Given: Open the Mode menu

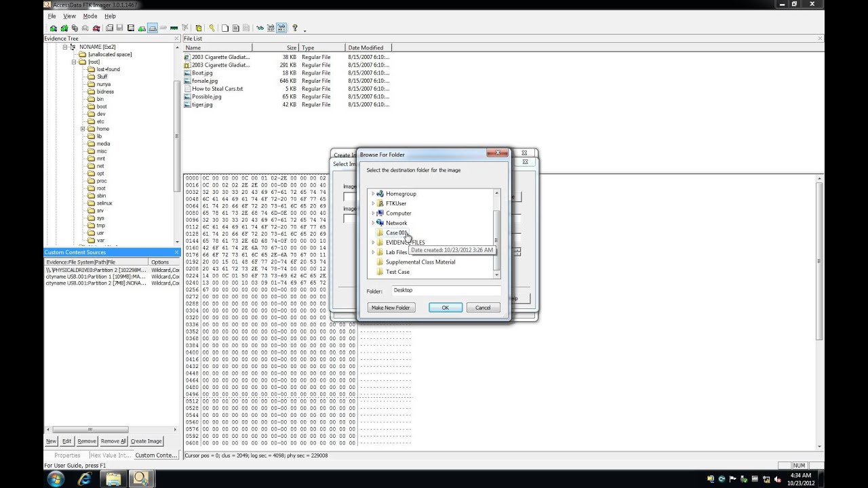Looking at the screenshot, I should click(90, 16).
